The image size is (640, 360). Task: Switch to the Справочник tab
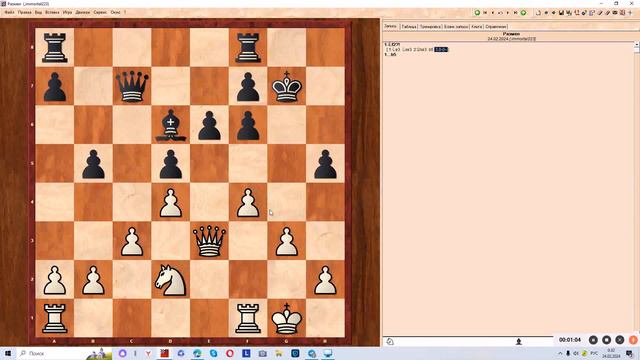coord(496,27)
